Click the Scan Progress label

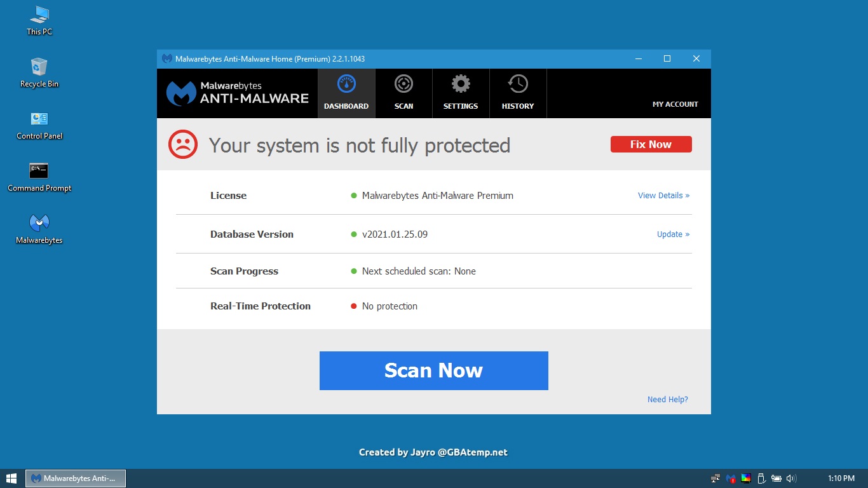pyautogui.click(x=244, y=271)
